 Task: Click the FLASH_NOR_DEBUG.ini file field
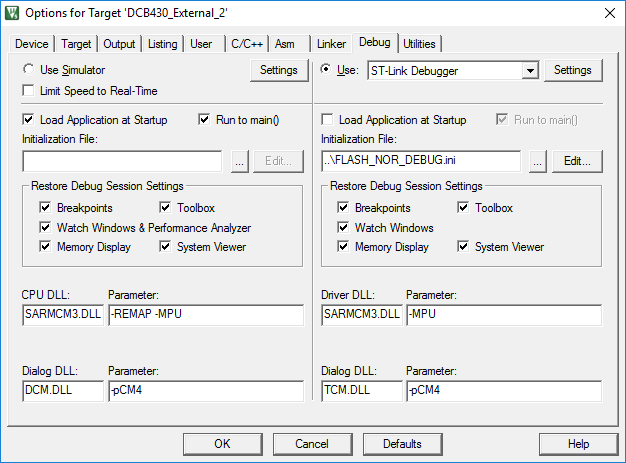[x=421, y=161]
